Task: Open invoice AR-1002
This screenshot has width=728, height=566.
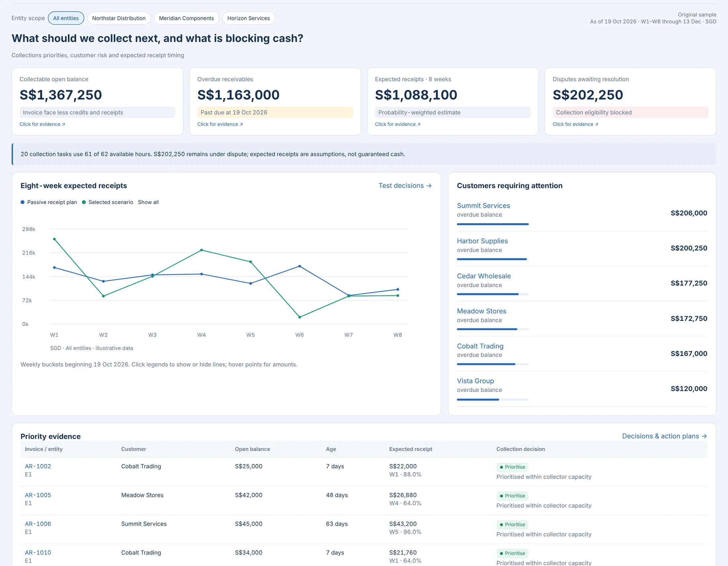Action: click(x=38, y=466)
